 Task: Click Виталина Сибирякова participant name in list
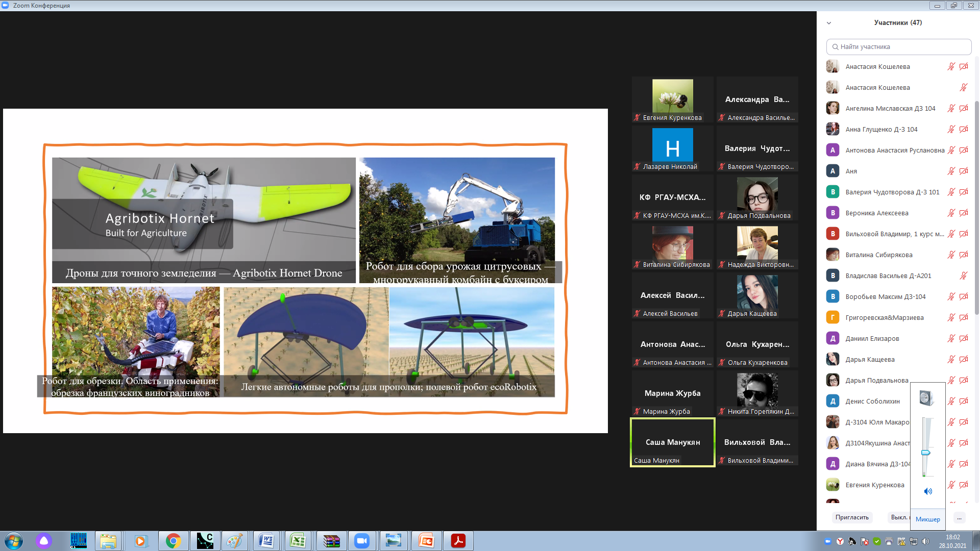pyautogui.click(x=879, y=255)
